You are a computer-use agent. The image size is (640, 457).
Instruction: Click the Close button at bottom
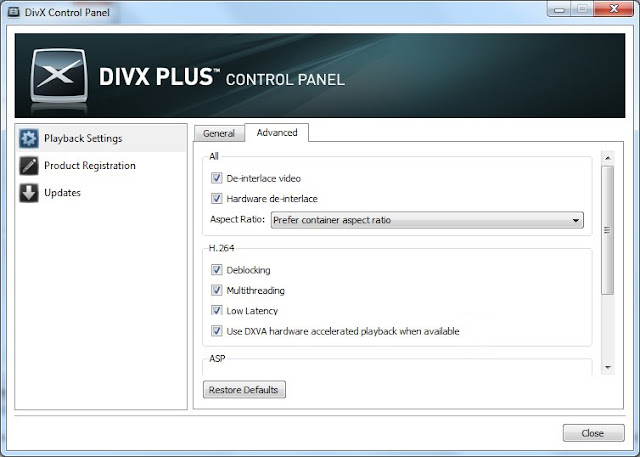pyautogui.click(x=593, y=433)
